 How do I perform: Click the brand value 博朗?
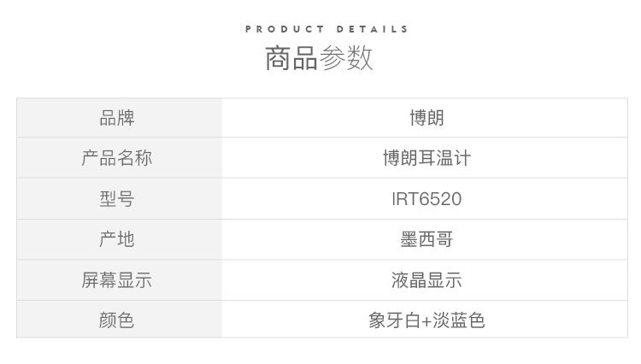point(426,118)
